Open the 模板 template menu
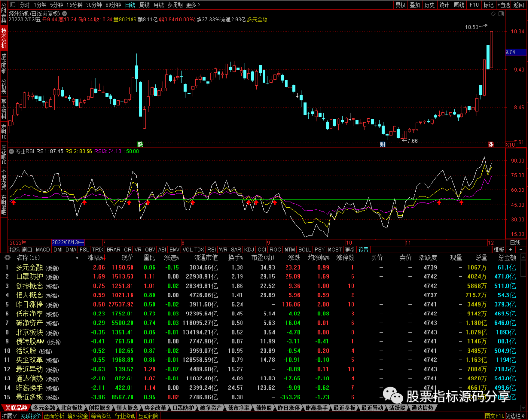Screen dimensions: 528x420 tap(499, 250)
